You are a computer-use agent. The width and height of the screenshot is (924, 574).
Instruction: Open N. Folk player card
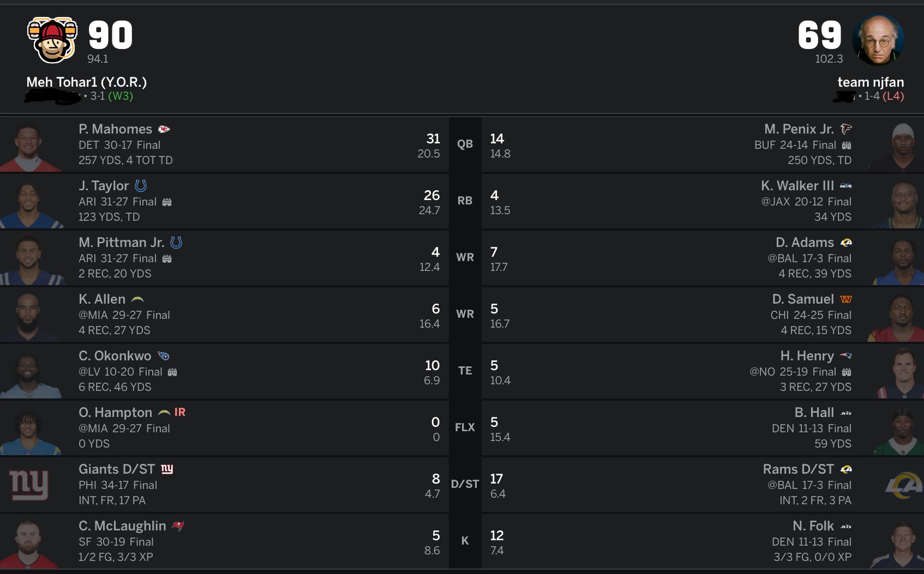[x=813, y=526]
